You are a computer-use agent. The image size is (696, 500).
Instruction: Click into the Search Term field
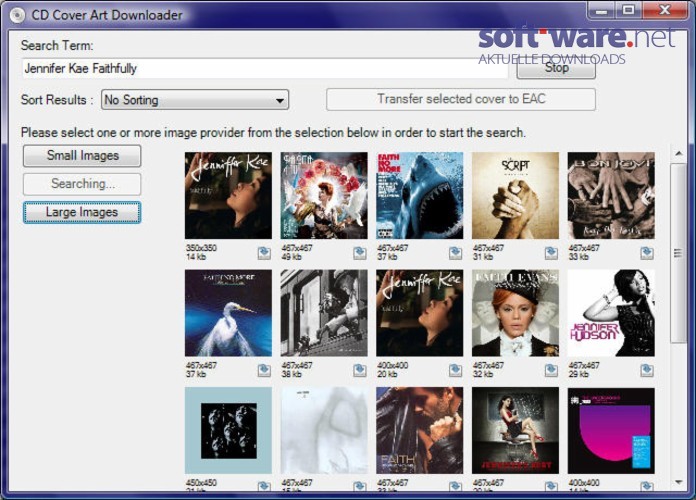[x=265, y=68]
